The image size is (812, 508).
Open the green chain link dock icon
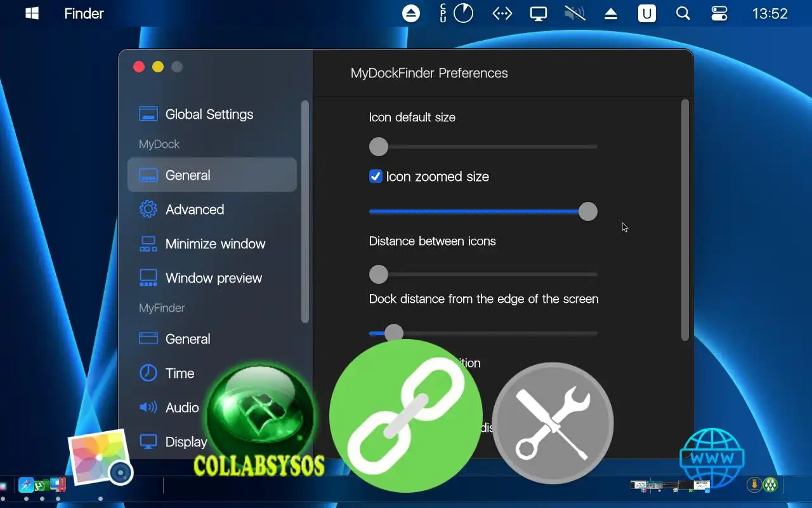pyautogui.click(x=406, y=415)
